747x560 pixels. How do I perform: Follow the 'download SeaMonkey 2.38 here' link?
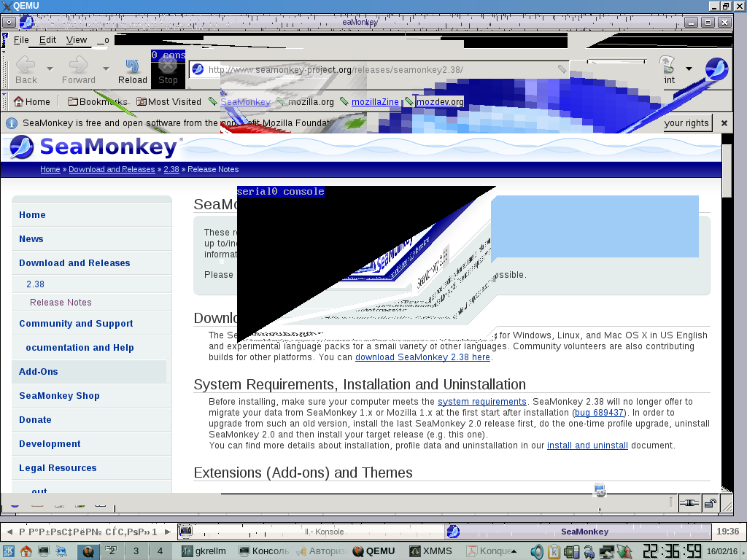tap(422, 357)
